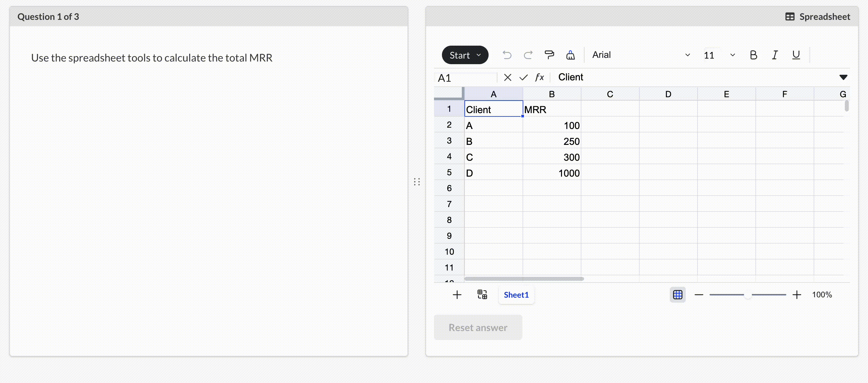Screen dimensions: 868x383
Task: Click the clear format icon
Action: 570,55
